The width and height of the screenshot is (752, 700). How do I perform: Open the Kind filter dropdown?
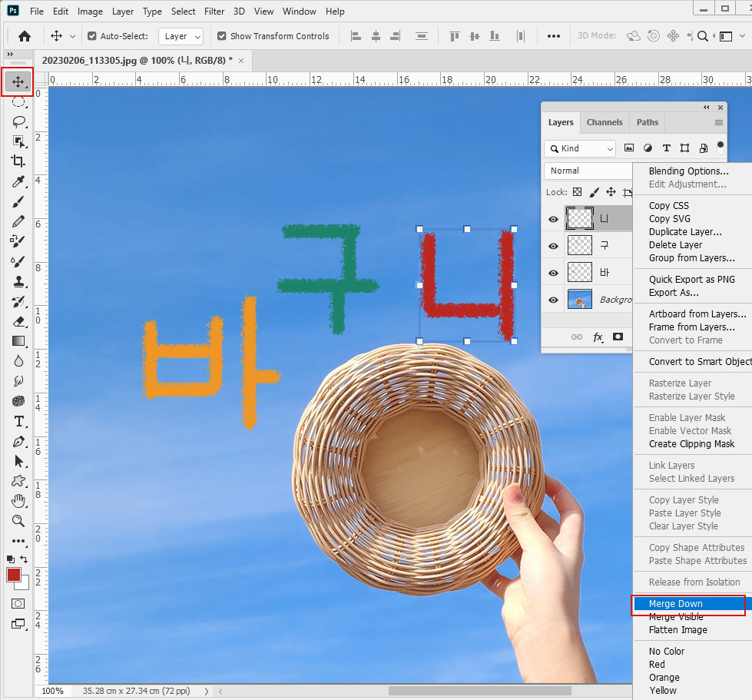[580, 149]
